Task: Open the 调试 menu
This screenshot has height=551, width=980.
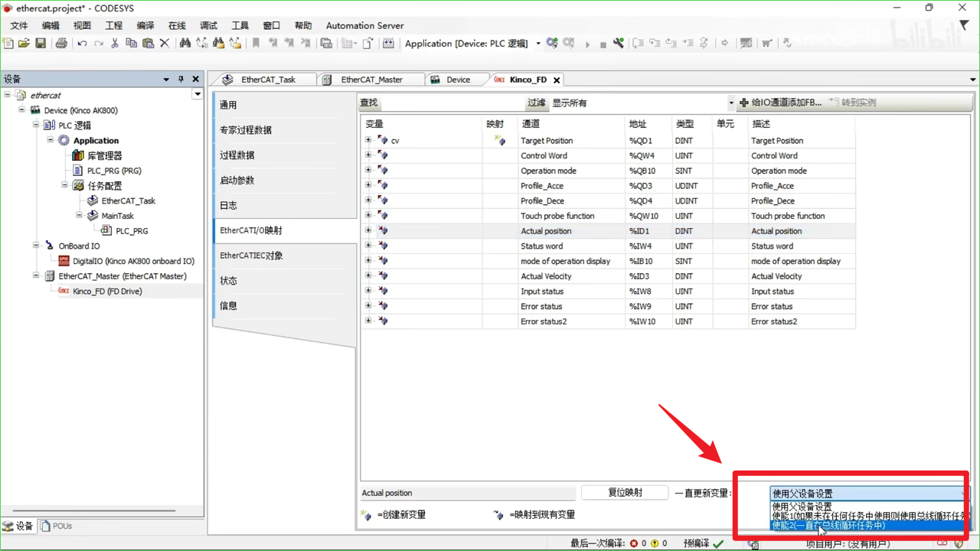Action: click(208, 25)
